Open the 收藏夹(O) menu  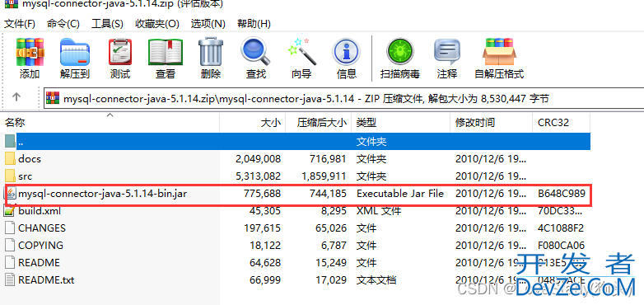(157, 24)
